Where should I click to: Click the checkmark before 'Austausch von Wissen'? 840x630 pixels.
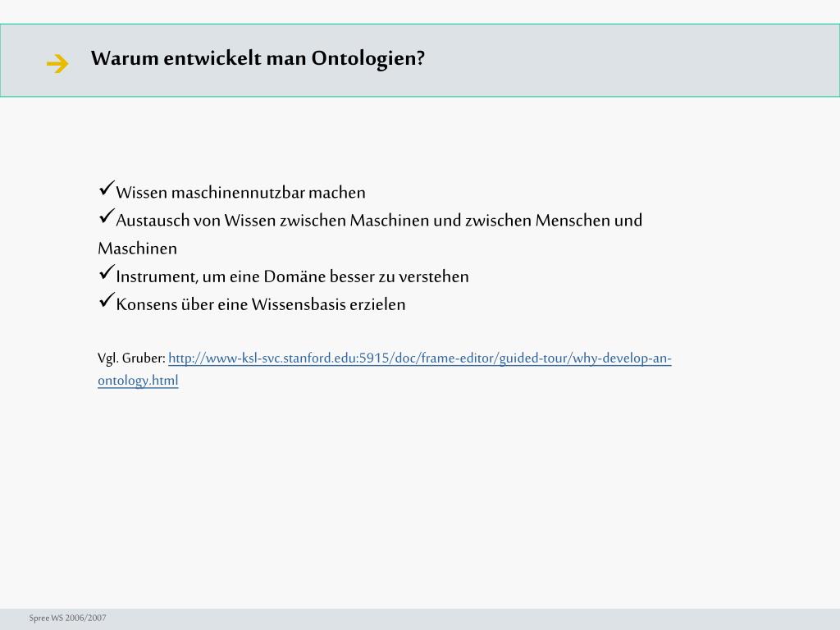[x=107, y=217]
